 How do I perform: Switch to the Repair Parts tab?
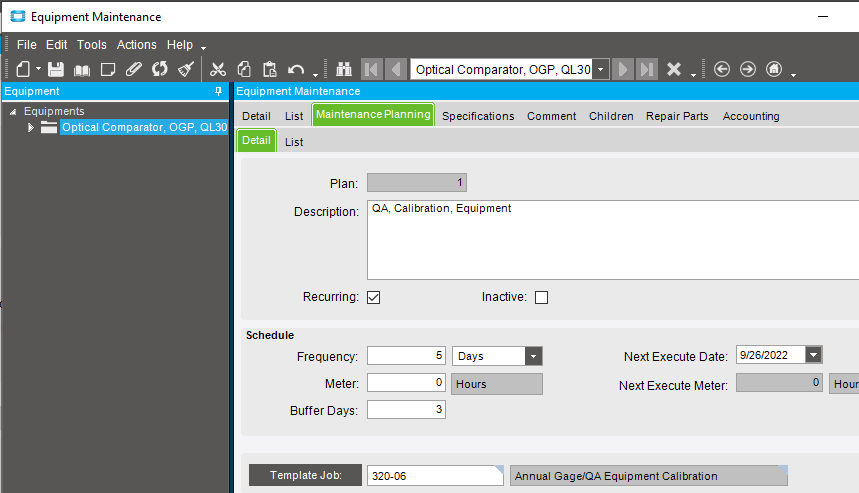pos(676,116)
